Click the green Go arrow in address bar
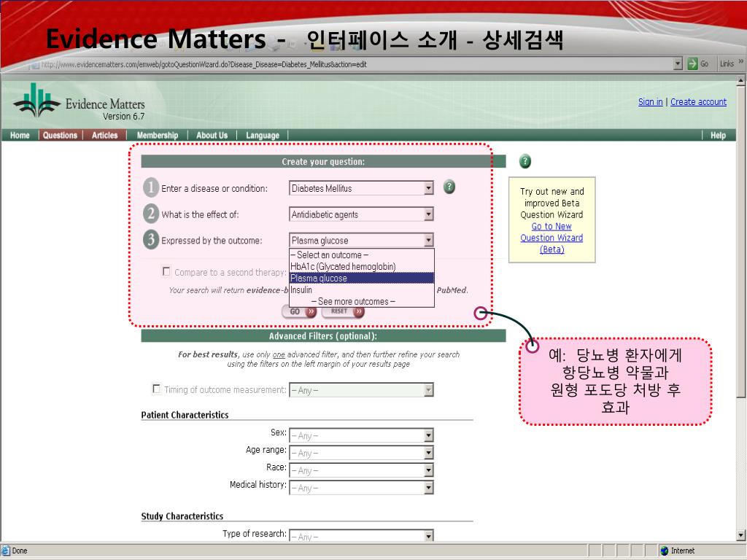Screen dimensions: 747x560 click(692, 64)
